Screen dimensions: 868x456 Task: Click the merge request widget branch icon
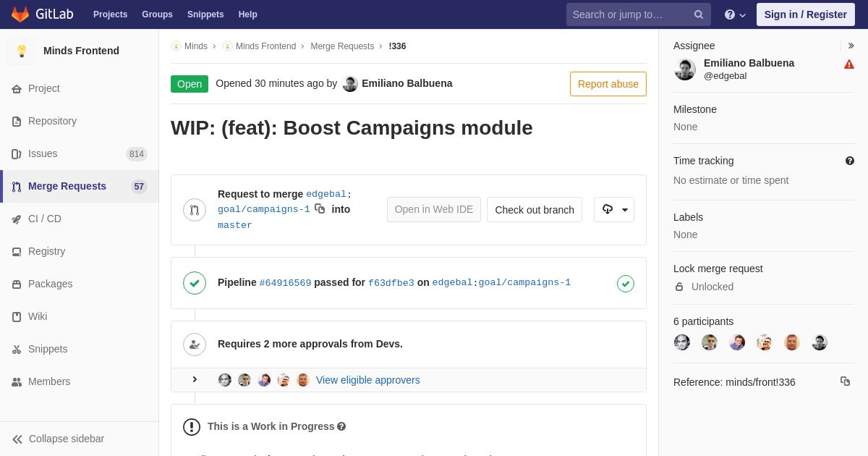click(x=195, y=210)
